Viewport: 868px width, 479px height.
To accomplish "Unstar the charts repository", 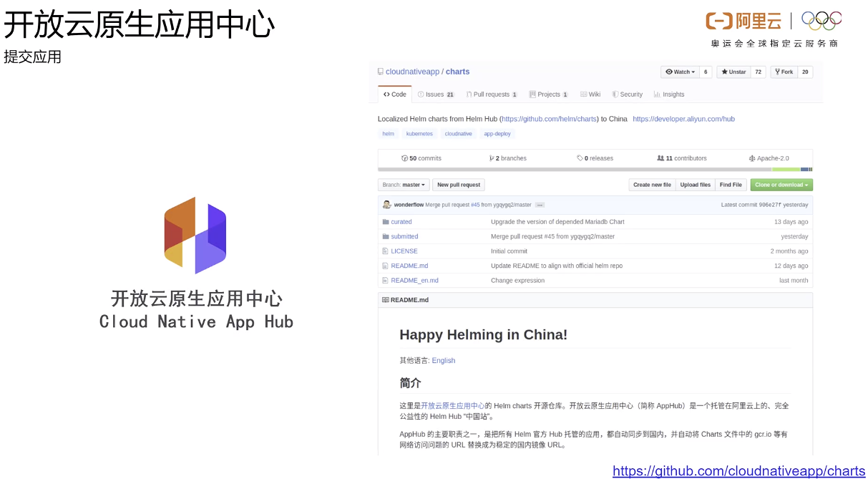I will coord(736,72).
